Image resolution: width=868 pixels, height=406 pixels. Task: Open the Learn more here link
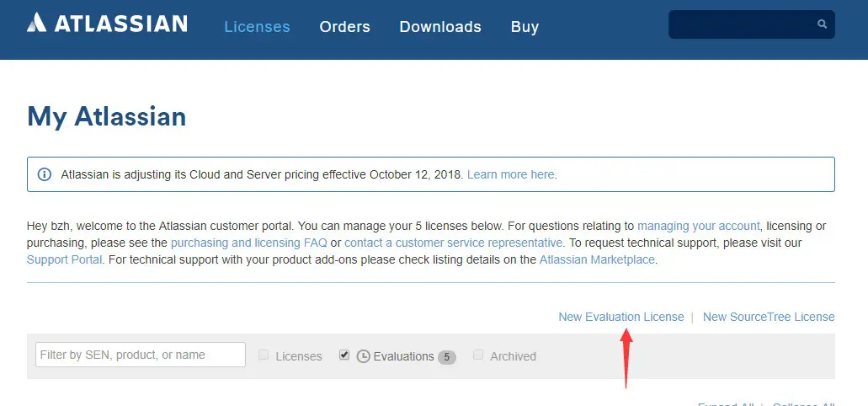[512, 174]
